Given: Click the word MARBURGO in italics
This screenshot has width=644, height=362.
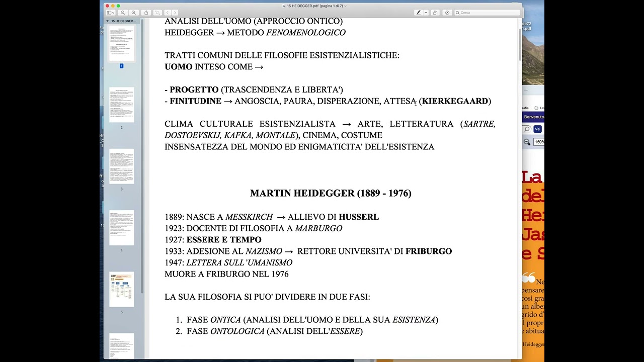Looking at the screenshot, I should pos(318,228).
